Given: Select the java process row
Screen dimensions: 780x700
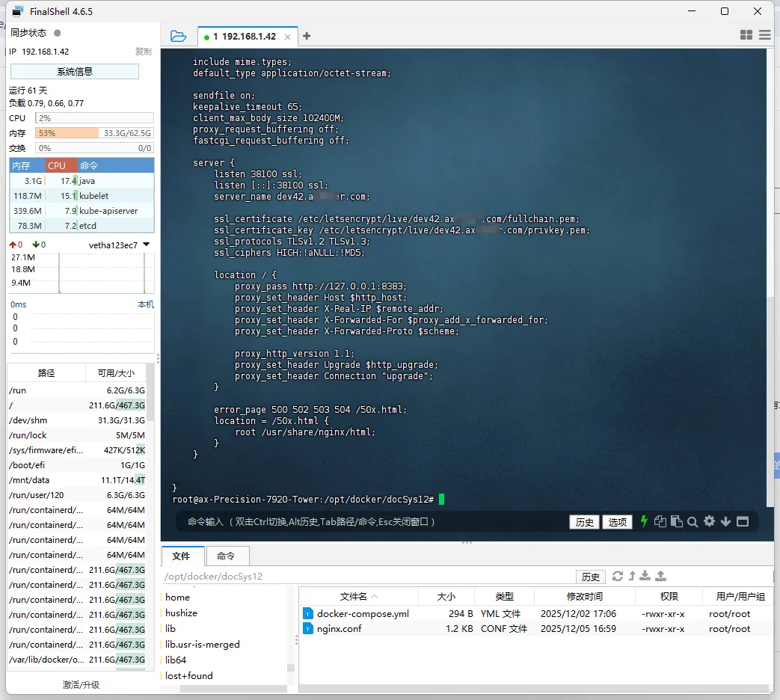Looking at the screenshot, I should 82,180.
